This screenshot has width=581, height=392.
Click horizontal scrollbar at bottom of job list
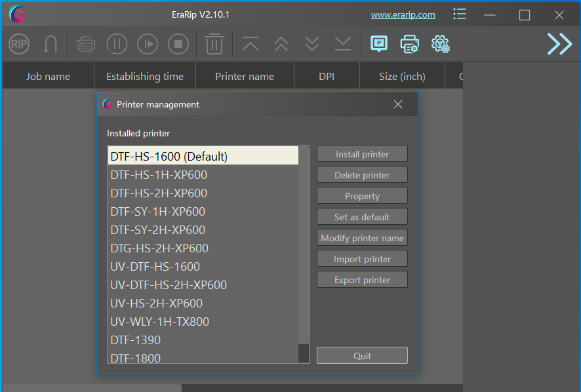[92, 388]
